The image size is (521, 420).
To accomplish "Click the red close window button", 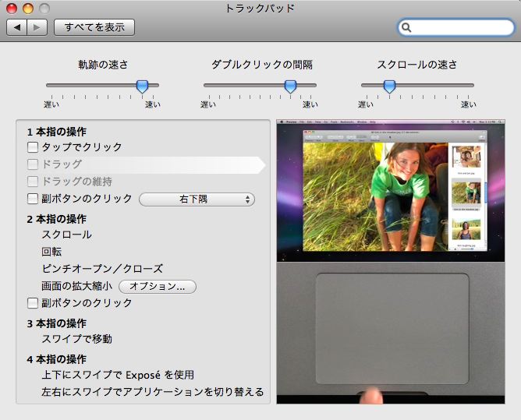I will coord(12,9).
